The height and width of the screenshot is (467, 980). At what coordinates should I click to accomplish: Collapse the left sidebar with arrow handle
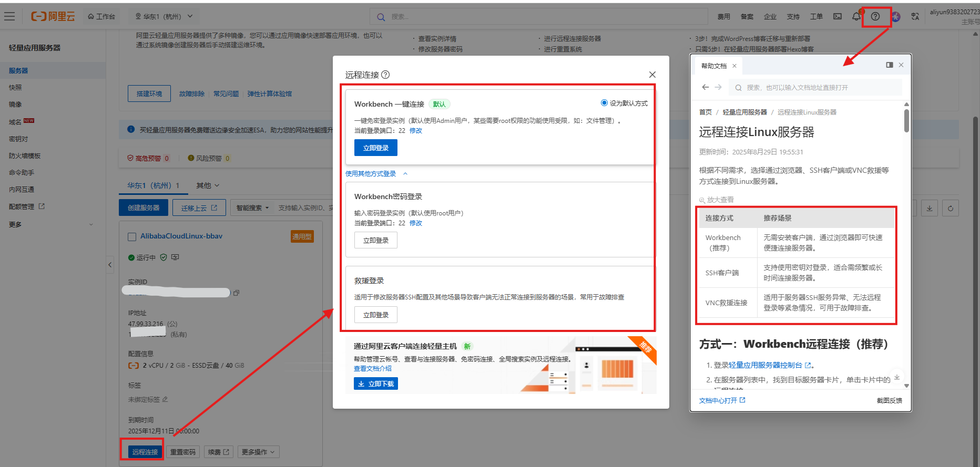[110, 265]
